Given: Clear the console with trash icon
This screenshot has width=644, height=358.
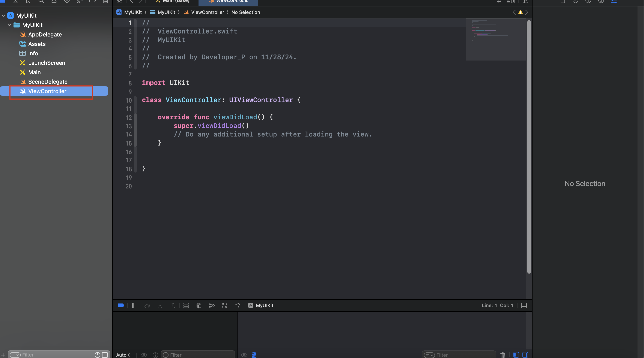Looking at the screenshot, I should pos(503,355).
